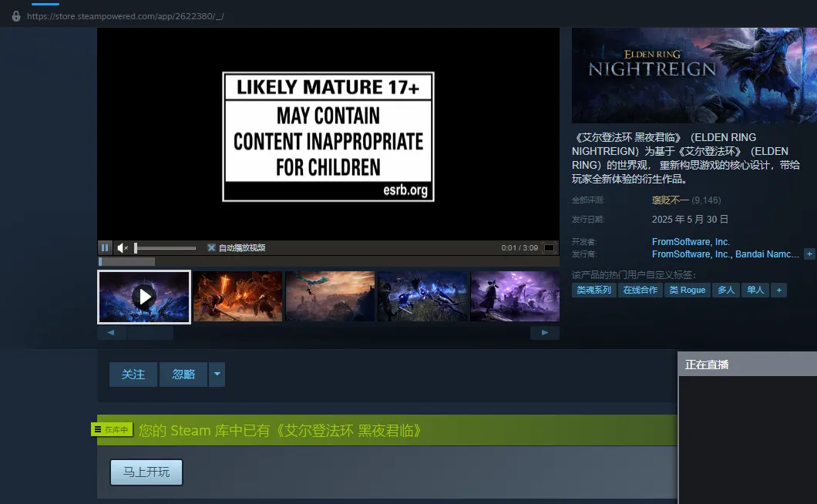Select the fiery dragon battle screenshot thumbnail
Viewport: 817px width, 504px height.
tap(237, 297)
